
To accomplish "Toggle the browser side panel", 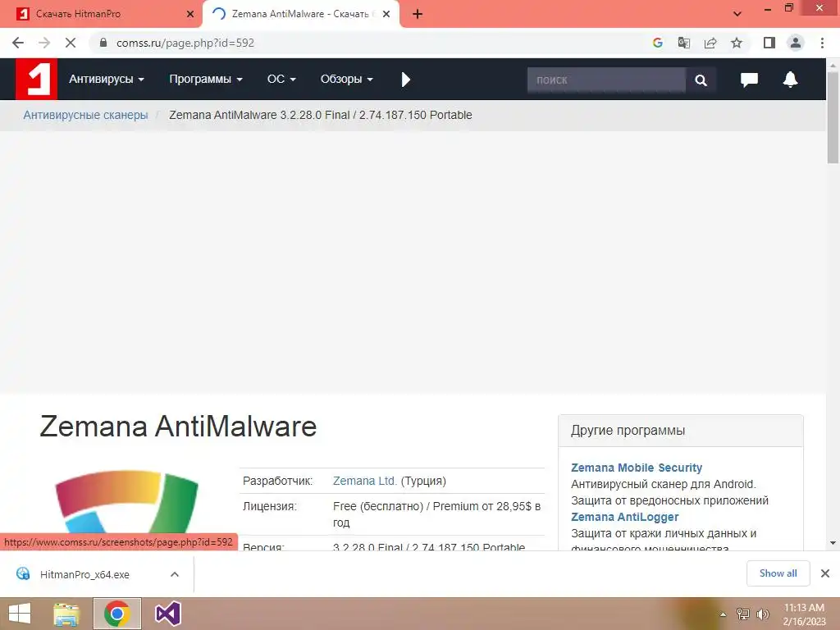I will [769, 43].
